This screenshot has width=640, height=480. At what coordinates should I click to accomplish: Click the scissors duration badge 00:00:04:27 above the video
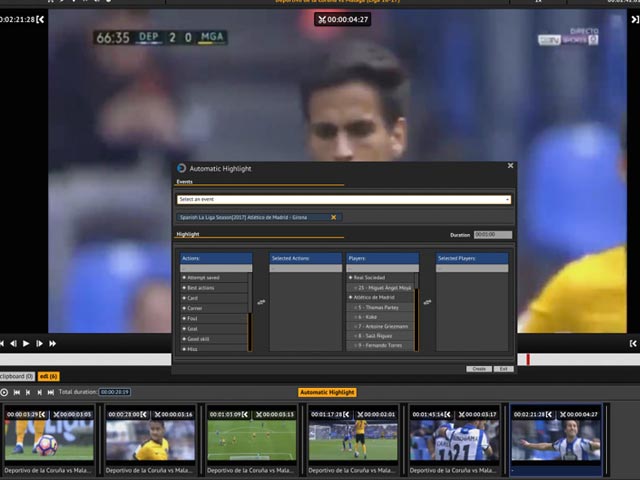(x=342, y=19)
